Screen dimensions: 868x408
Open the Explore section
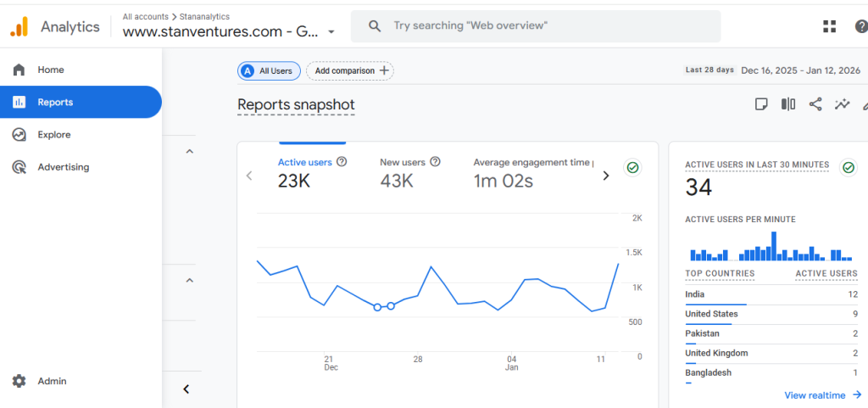click(x=53, y=135)
